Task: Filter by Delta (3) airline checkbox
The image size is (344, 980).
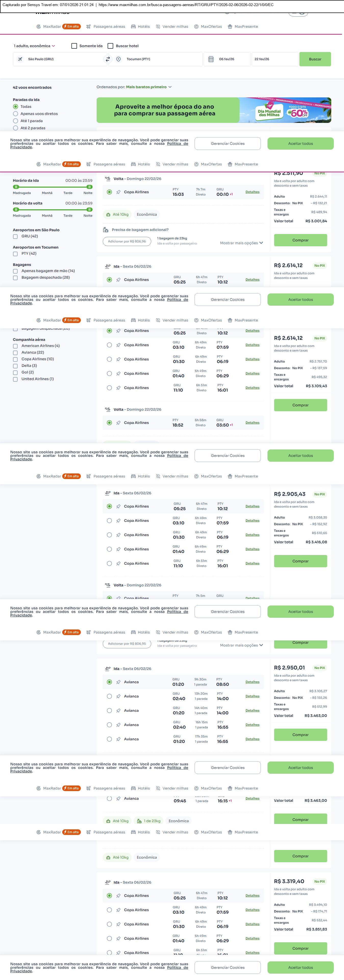Action: (15, 366)
